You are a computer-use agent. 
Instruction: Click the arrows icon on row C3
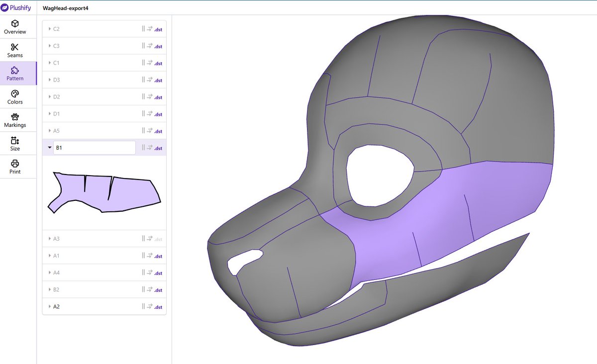pyautogui.click(x=149, y=46)
